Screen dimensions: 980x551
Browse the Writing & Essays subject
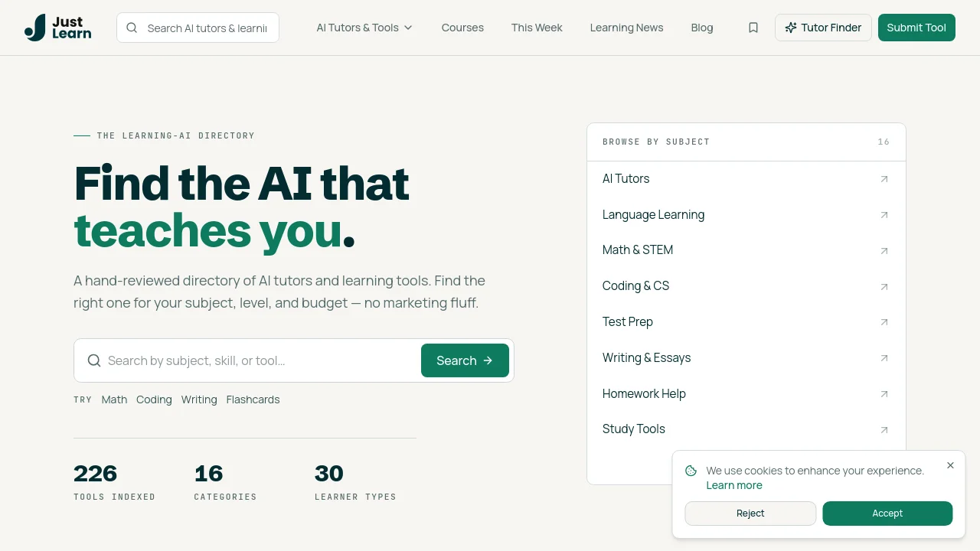pyautogui.click(x=746, y=358)
